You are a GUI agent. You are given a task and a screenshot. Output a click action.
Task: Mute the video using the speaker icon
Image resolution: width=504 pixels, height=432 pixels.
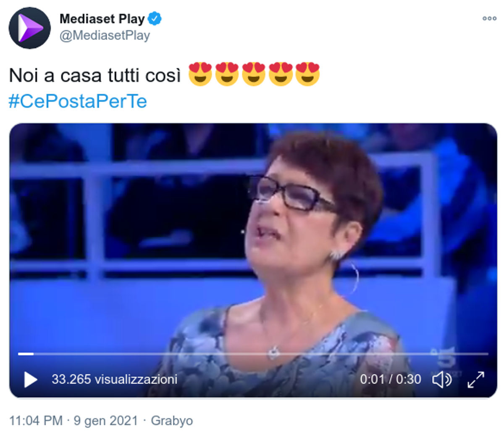(x=442, y=379)
